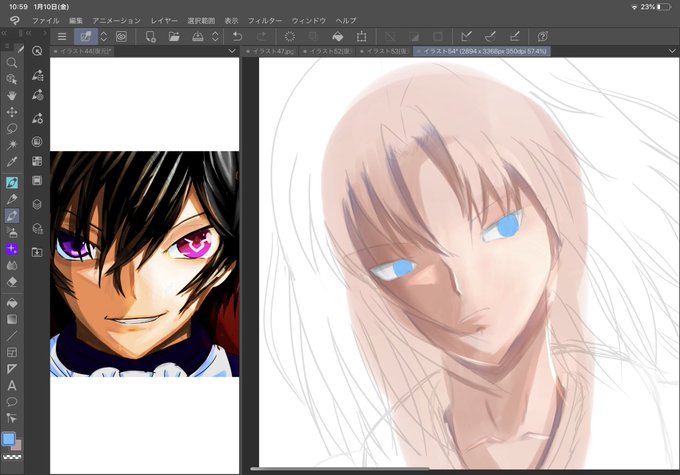Click the New canvas icon in command bar
The image size is (680, 475).
pos(150,36)
